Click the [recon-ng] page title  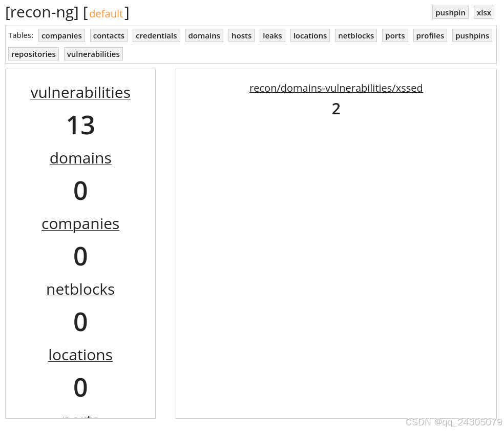click(x=42, y=13)
